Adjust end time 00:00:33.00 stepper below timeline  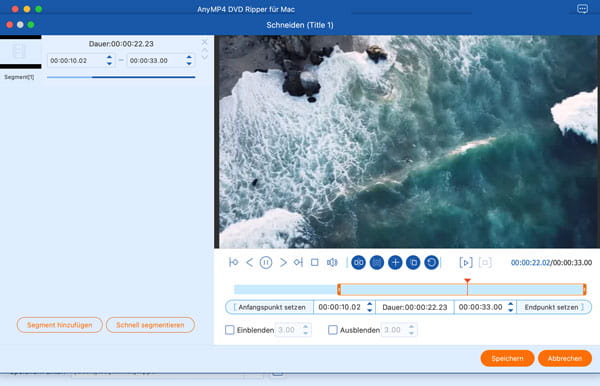click(510, 307)
